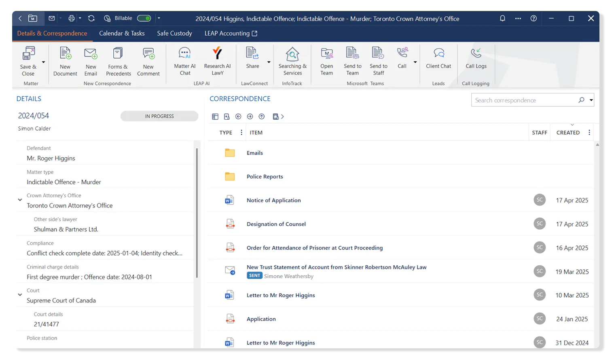Expand the Save & Close dropdown arrow

43,62
